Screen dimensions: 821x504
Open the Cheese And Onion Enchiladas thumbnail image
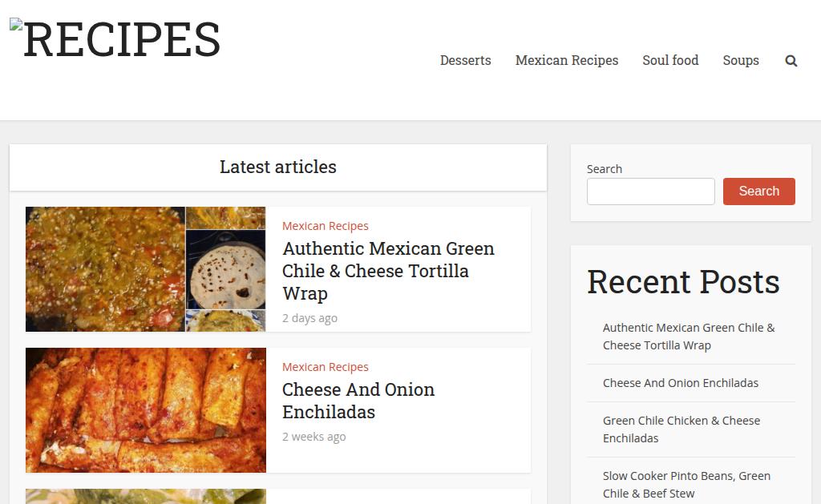[146, 410]
